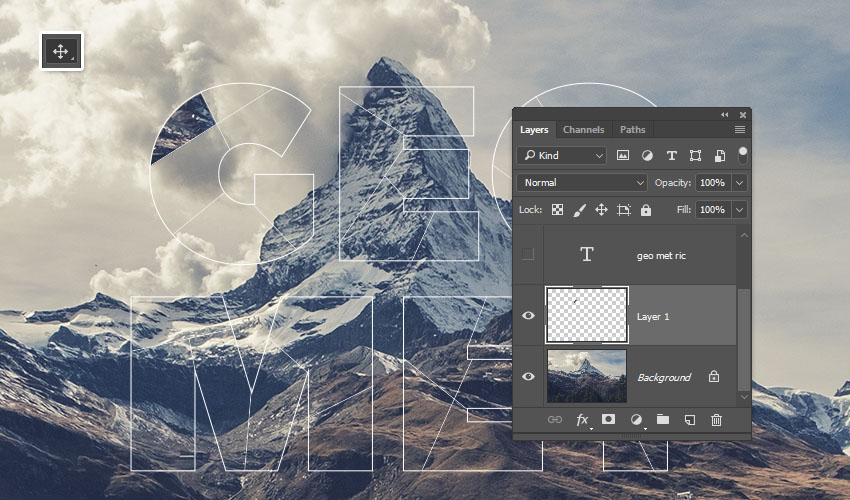Filter for shape layers
This screenshot has height=500, width=850.
point(696,156)
